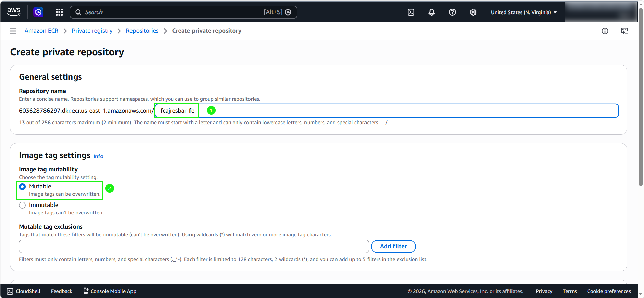Click the Mutable tag exclusions filter field

click(x=194, y=246)
